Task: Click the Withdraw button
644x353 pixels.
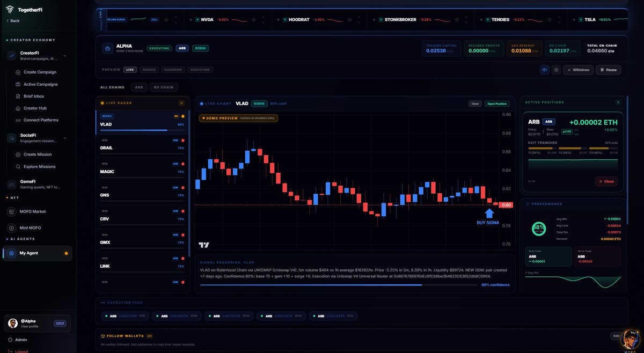Action: (x=578, y=70)
